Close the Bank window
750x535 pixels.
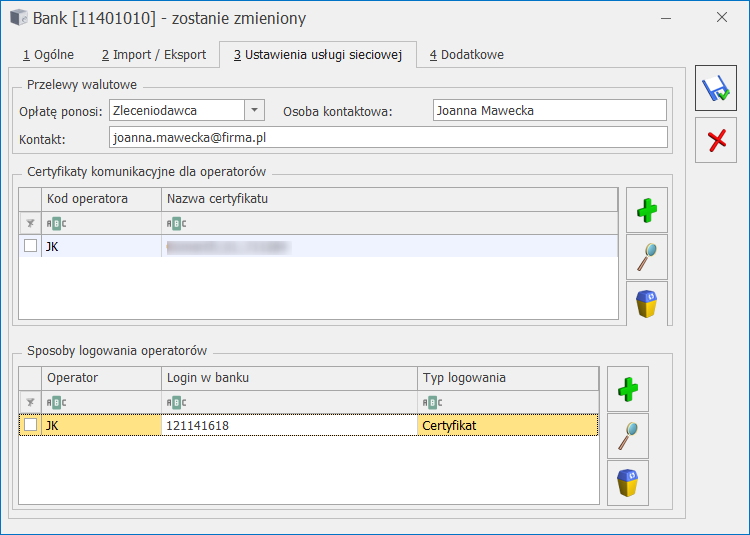click(722, 18)
